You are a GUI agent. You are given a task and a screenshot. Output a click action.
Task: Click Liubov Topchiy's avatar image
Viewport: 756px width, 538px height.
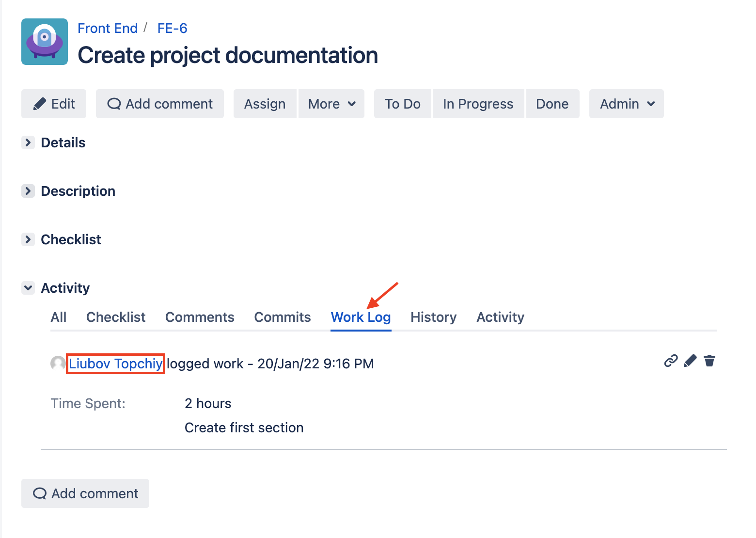(x=58, y=364)
